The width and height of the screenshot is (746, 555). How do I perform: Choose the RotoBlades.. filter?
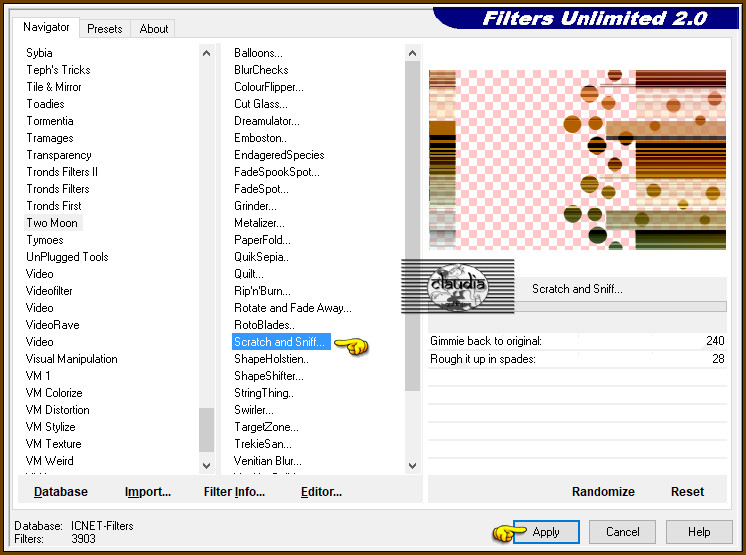click(264, 325)
